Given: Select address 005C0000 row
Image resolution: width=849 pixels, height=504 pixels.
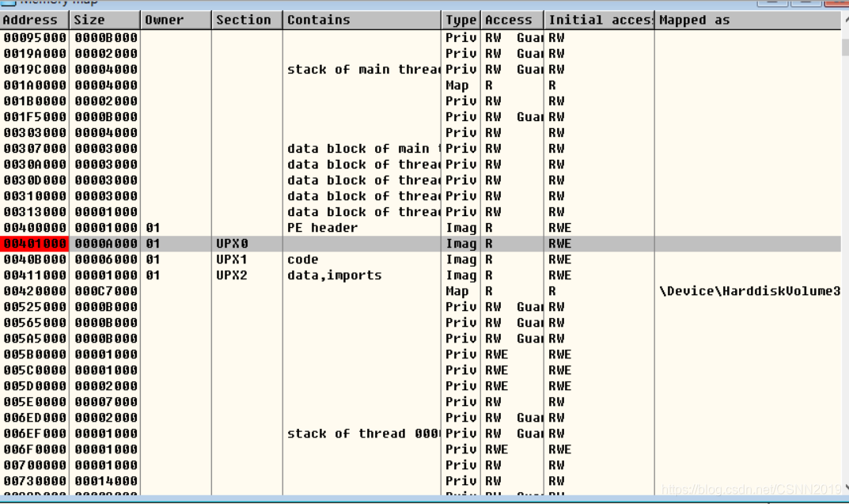Looking at the screenshot, I should tap(421, 370).
